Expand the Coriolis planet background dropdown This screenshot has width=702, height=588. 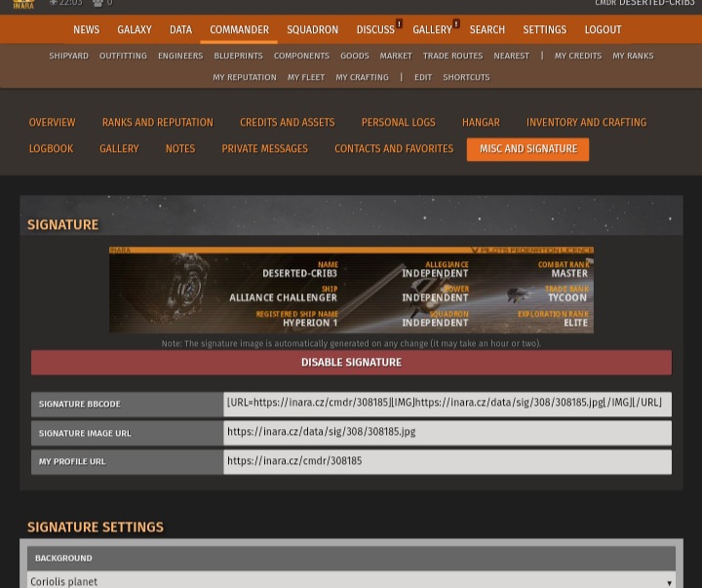tap(351, 581)
